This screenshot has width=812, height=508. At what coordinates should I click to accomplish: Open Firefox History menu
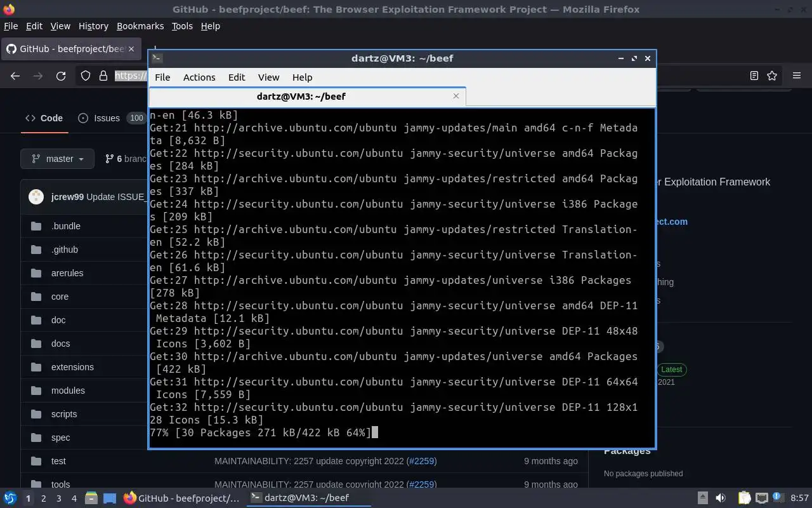93,26
